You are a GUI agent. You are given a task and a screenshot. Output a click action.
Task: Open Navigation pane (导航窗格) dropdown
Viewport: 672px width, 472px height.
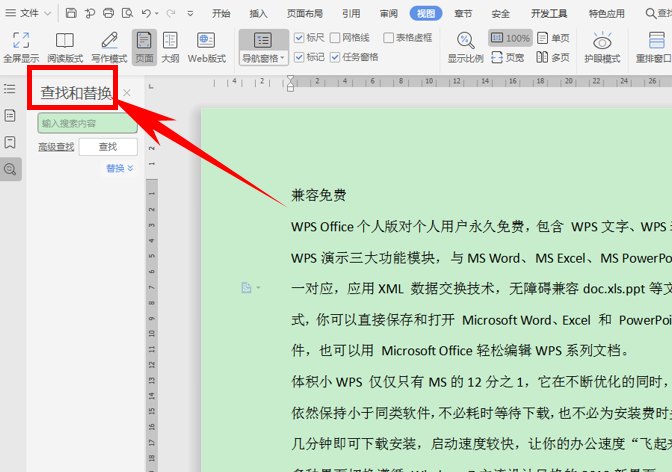pyautogui.click(x=263, y=58)
